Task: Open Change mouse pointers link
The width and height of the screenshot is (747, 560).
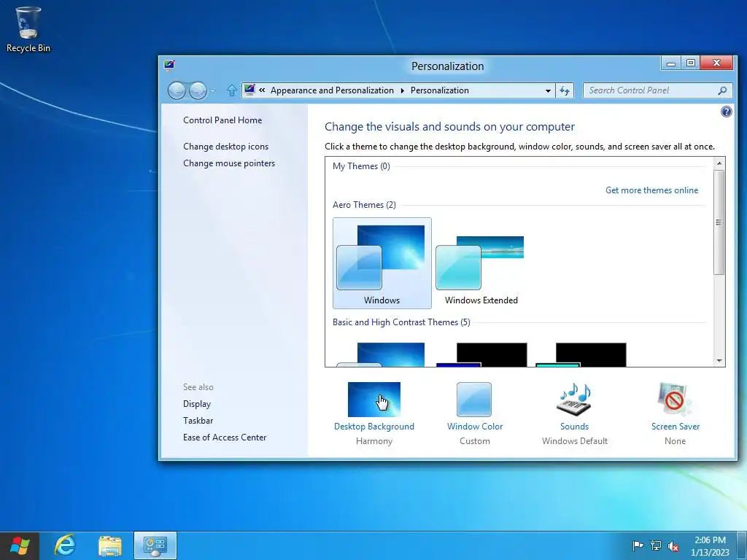Action: 229,163
